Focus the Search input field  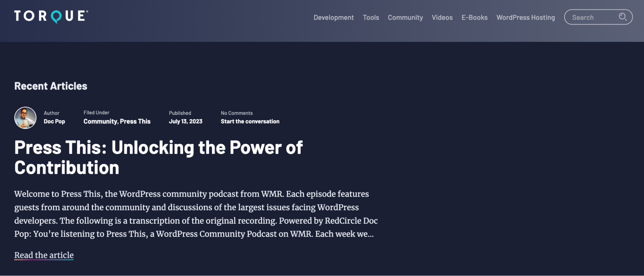pos(592,17)
